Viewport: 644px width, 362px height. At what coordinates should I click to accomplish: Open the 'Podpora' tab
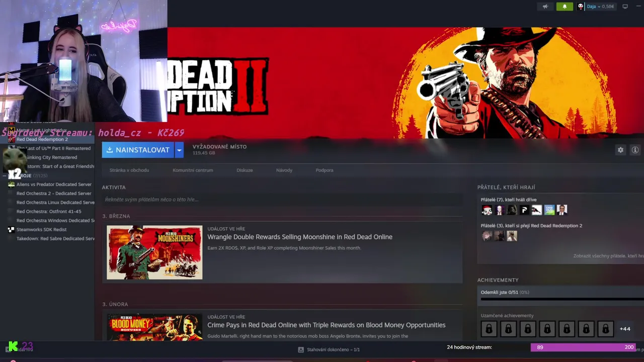325,170
